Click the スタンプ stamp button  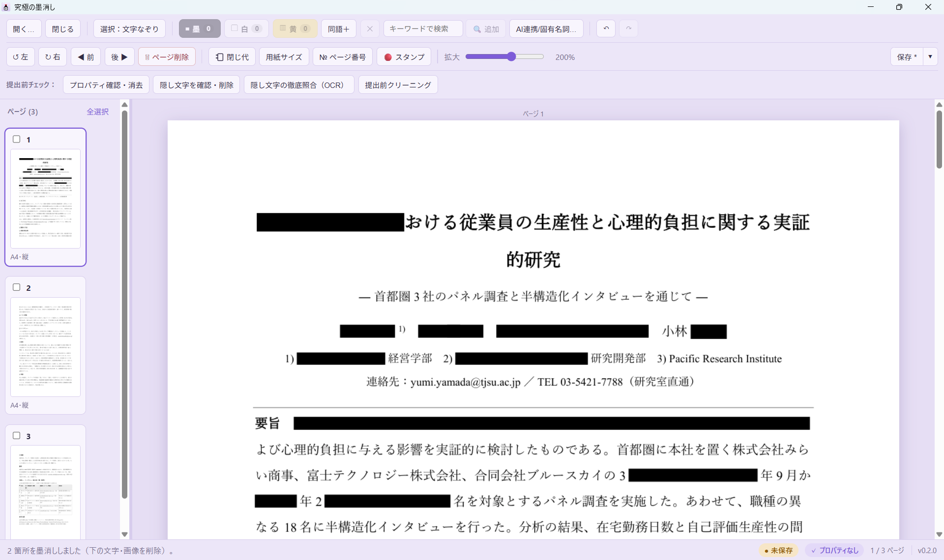pyautogui.click(x=404, y=57)
